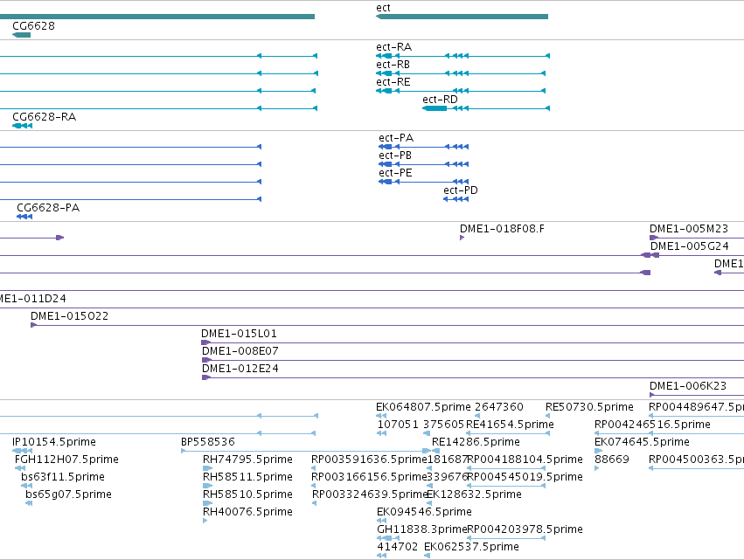This screenshot has width=744, height=560.
Task: Select the 414702 EST label
Action: pyautogui.click(x=397, y=547)
